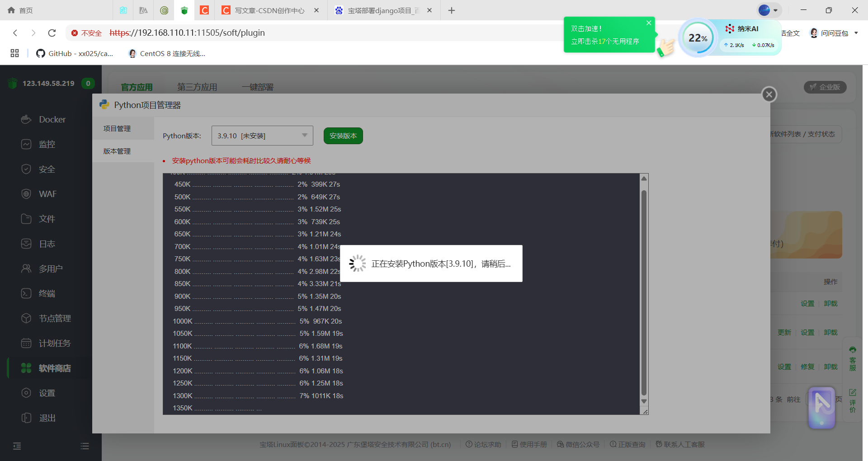The height and width of the screenshot is (461, 868).
Task: Select the pinned green shield tab
Action: [x=184, y=10]
